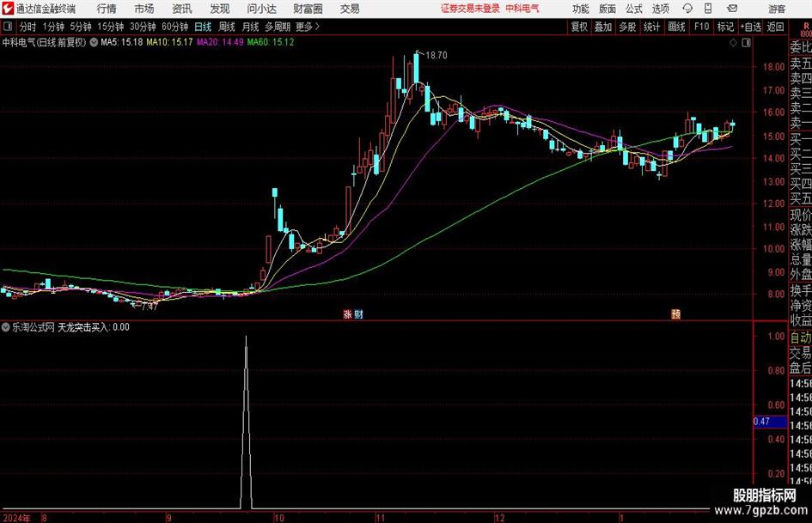This screenshot has height=523, width=812.
Task: Open the 资讯 menu
Action: click(182, 9)
